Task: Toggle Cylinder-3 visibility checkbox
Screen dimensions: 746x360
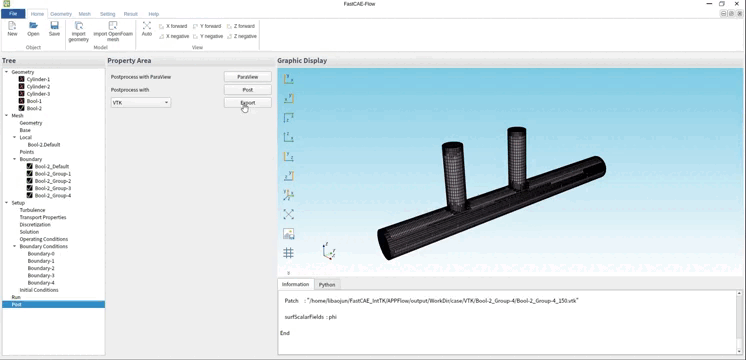Action: pyautogui.click(x=21, y=94)
